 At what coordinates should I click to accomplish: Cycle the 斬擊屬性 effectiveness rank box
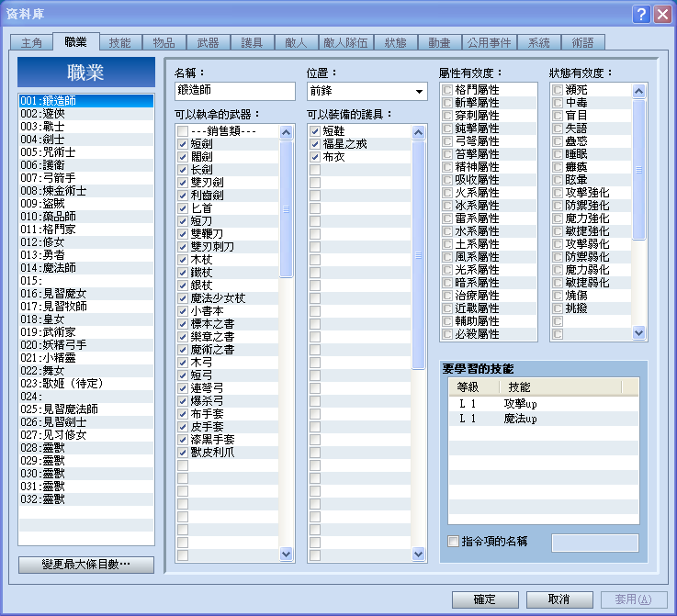click(x=447, y=103)
